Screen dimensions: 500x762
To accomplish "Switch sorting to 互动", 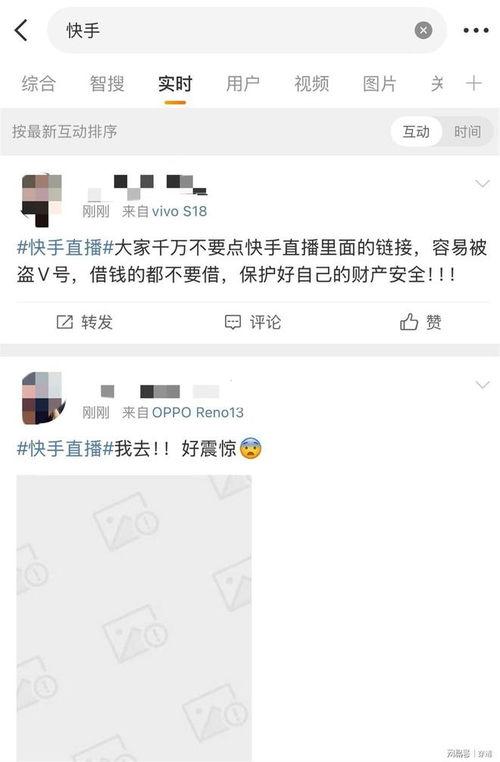I will (416, 132).
